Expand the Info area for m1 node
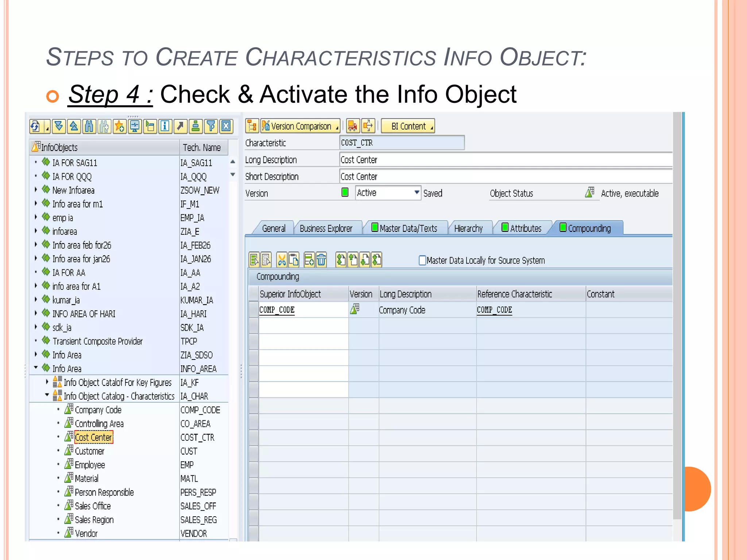 tap(36, 203)
